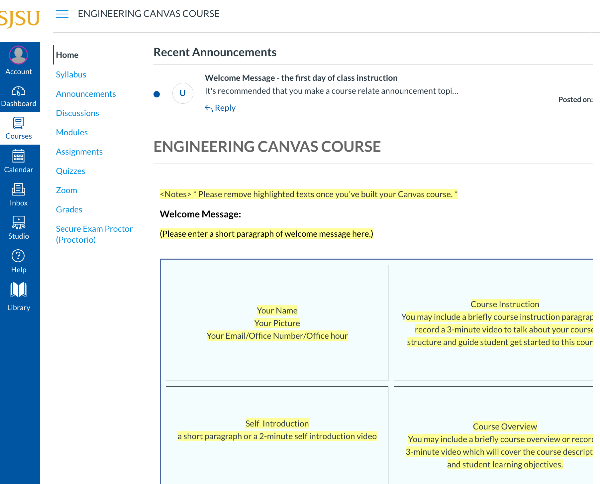Click Reply under the Welcome Message
Viewport: 600px width, 484px height.
pos(221,108)
